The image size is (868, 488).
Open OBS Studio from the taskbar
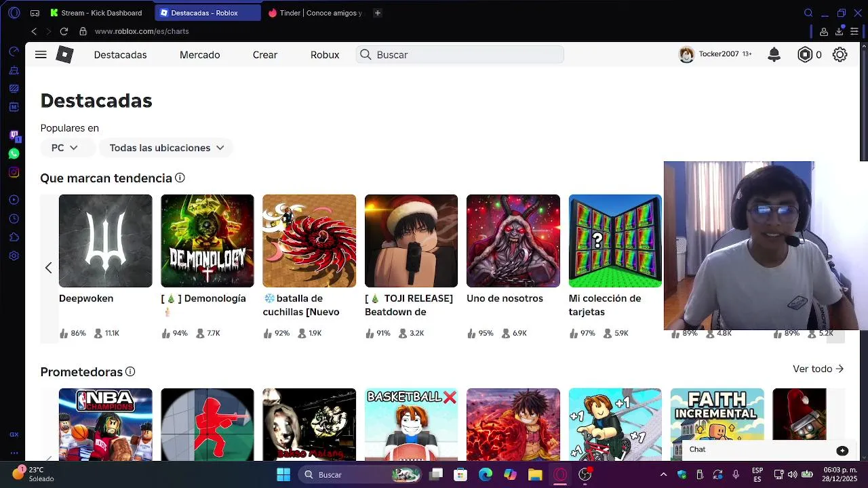point(585,474)
